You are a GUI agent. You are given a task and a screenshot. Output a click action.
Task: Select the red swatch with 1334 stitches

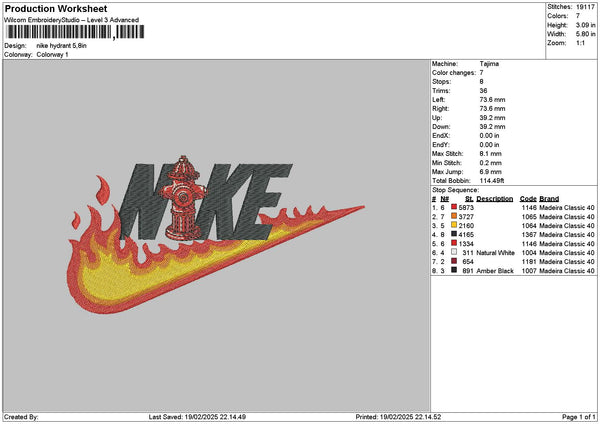454,243
